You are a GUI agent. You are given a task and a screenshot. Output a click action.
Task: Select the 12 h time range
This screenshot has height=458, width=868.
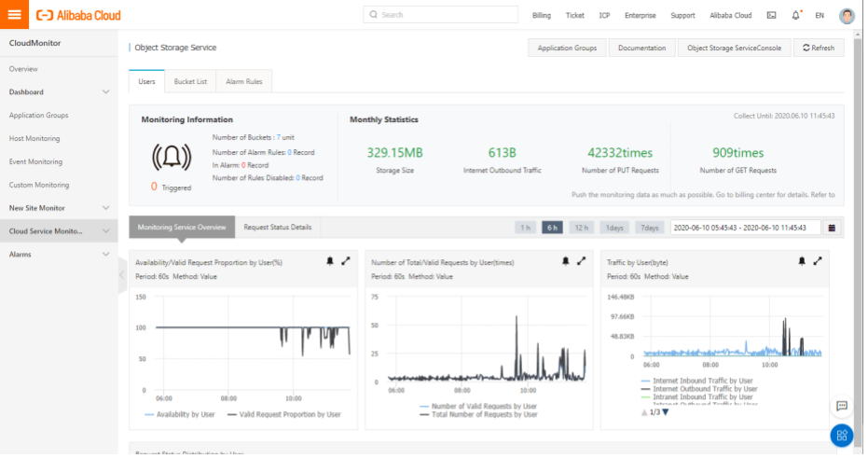pyautogui.click(x=581, y=228)
